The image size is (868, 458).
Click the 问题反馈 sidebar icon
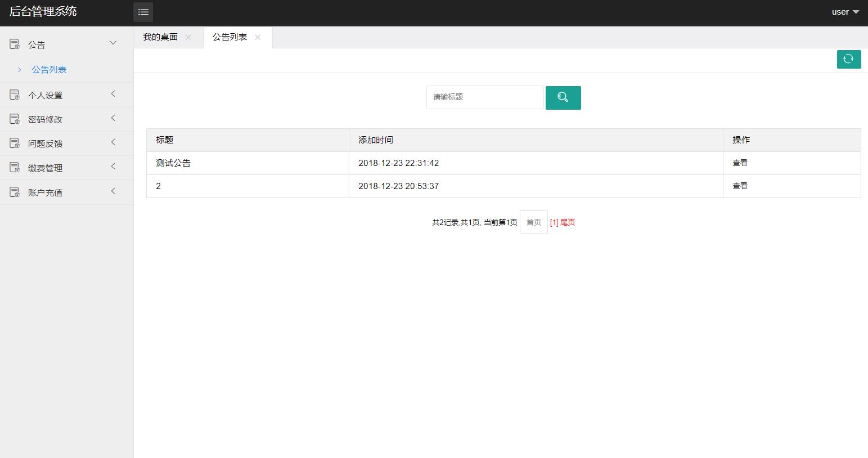click(14, 143)
